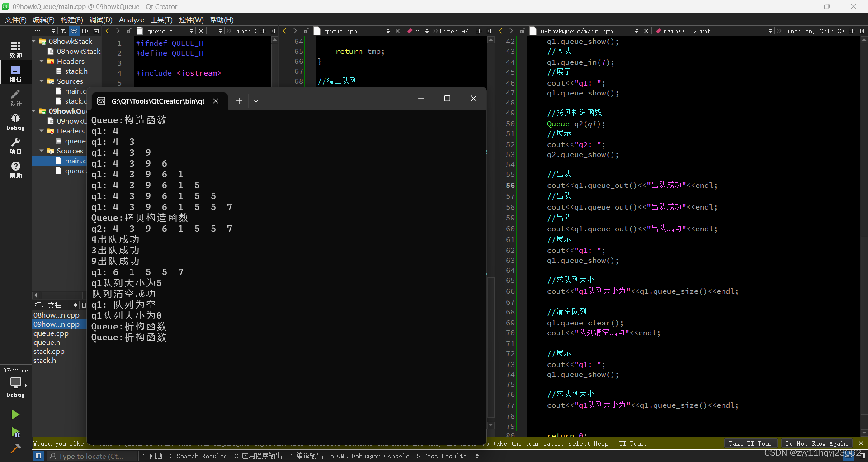Open the 构建(B) menu
The image size is (868, 462).
(x=71, y=19)
